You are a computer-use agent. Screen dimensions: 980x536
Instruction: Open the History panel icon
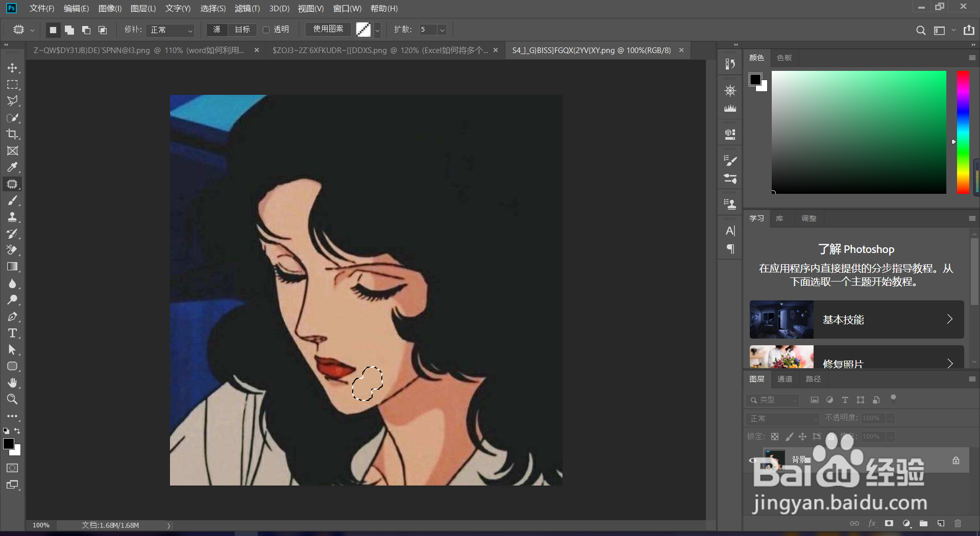[730, 64]
